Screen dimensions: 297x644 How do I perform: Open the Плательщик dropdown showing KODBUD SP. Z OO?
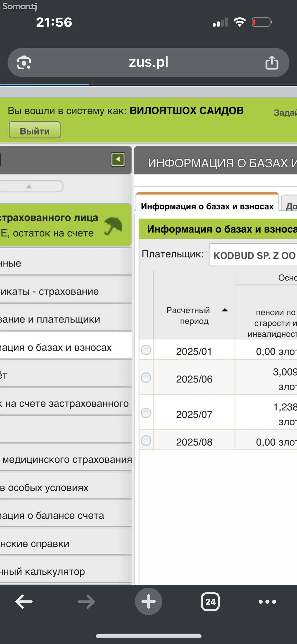pyautogui.click(x=253, y=255)
